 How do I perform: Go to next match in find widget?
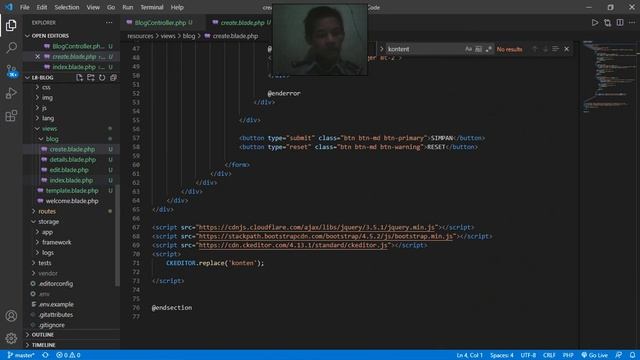(x=545, y=49)
